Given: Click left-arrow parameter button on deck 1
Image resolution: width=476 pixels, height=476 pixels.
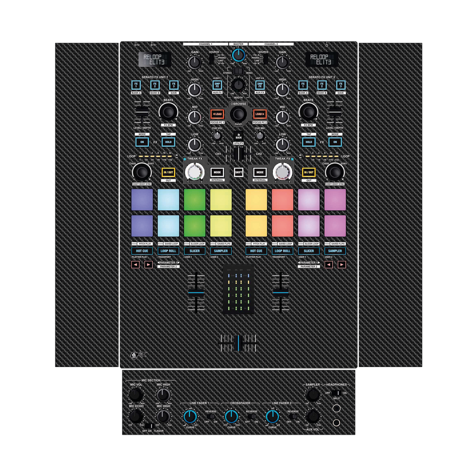Looking at the screenshot, I should (x=135, y=265).
